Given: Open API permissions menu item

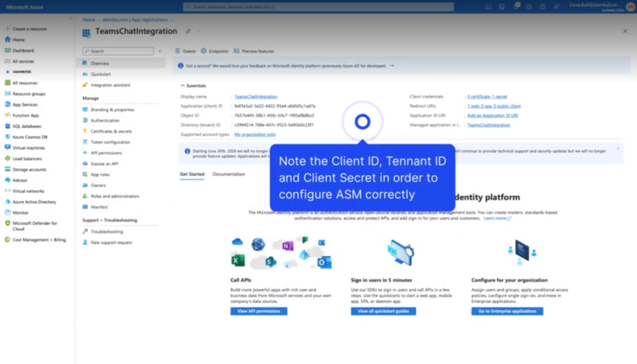Looking at the screenshot, I should point(106,153).
